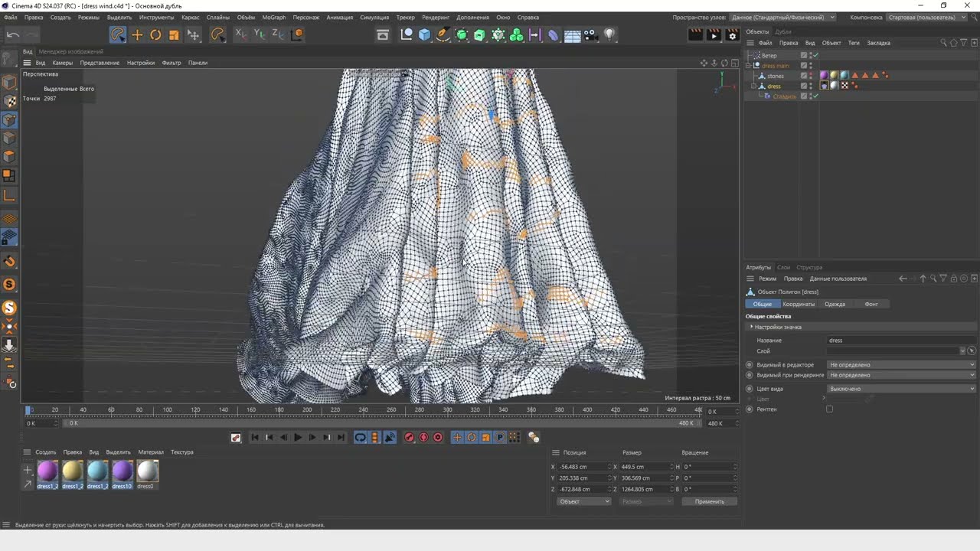Select the Rotate tool in top toolbar
The height and width of the screenshot is (551, 980).
(x=155, y=34)
